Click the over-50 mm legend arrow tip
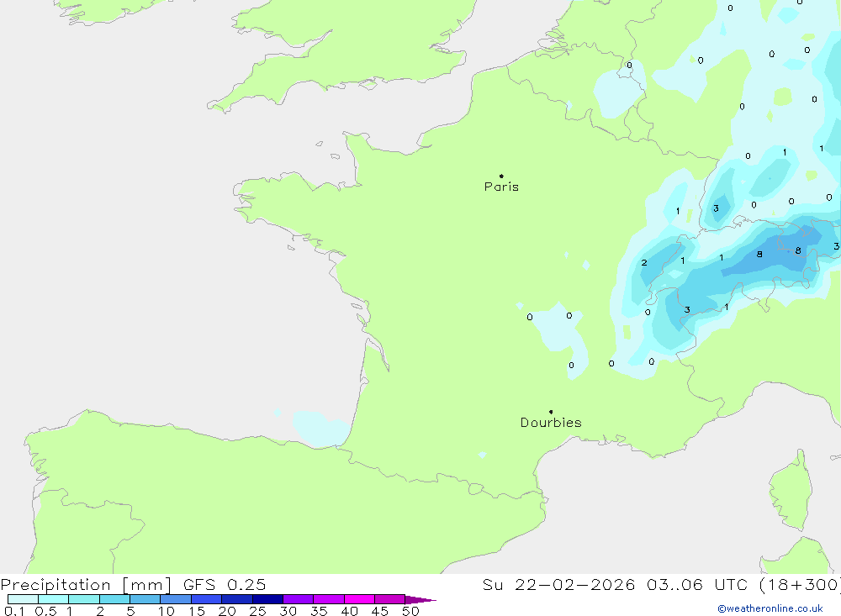 [x=421, y=599]
